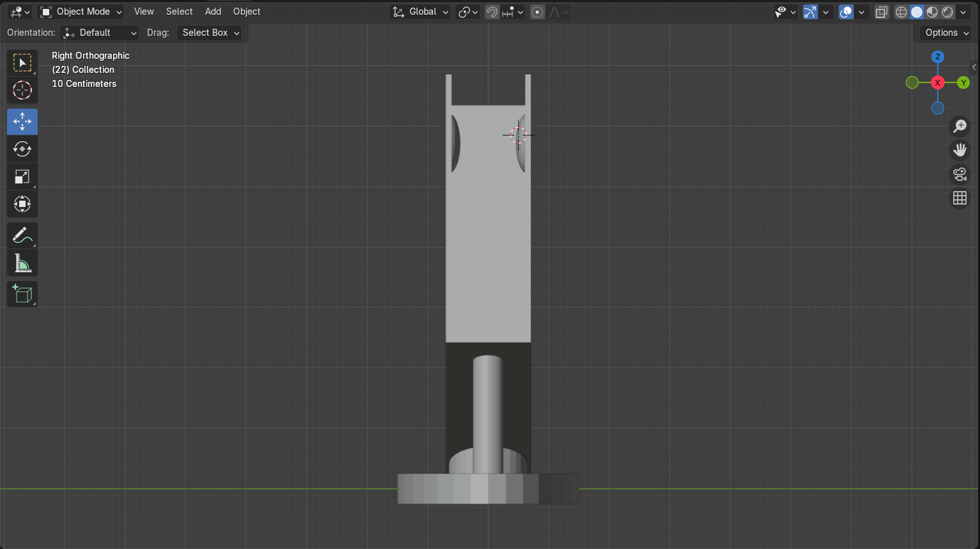Image resolution: width=980 pixels, height=549 pixels.
Task: Select the Transform tool
Action: coord(22,205)
